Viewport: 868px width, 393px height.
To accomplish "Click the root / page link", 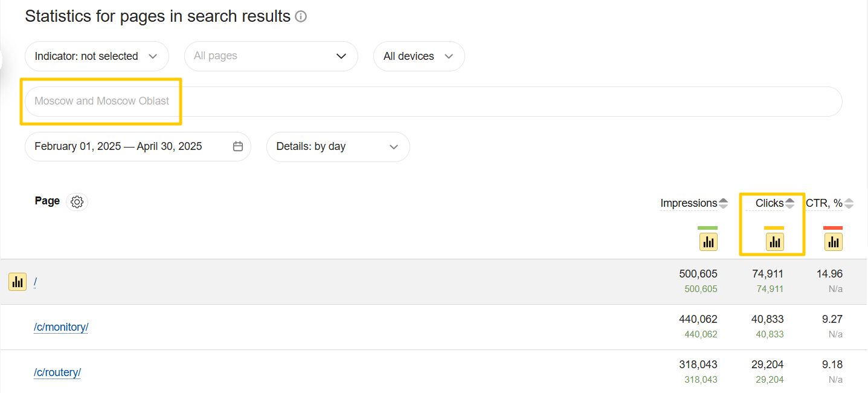I will [x=36, y=282].
